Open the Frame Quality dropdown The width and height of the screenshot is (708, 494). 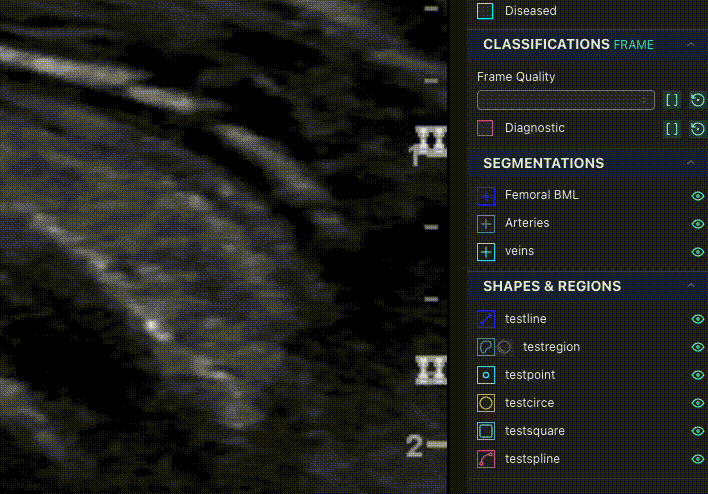[x=566, y=100]
